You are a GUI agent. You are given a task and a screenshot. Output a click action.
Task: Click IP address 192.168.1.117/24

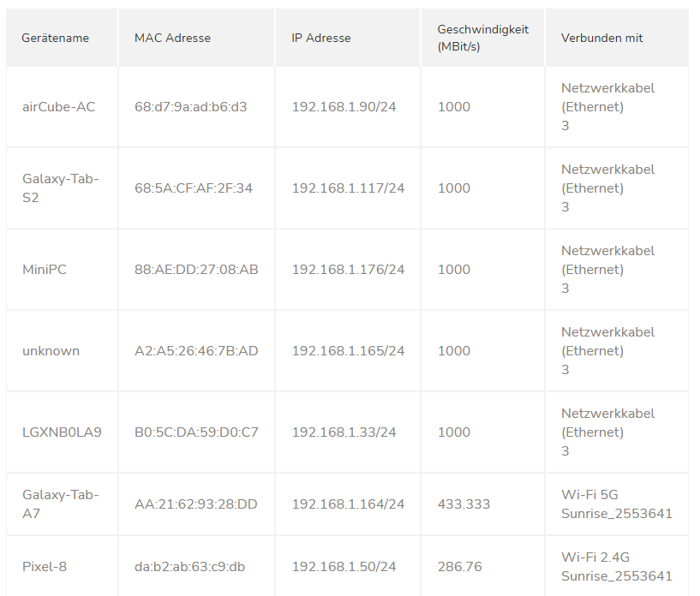[x=348, y=188]
